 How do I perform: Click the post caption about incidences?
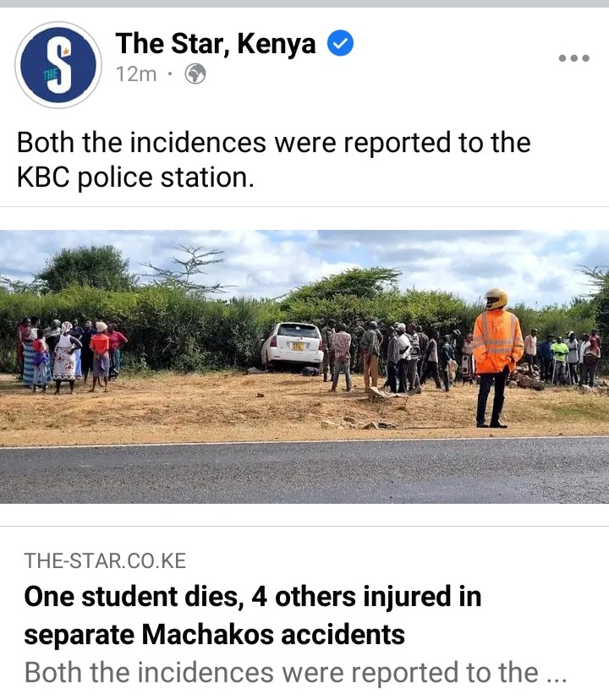tap(273, 160)
